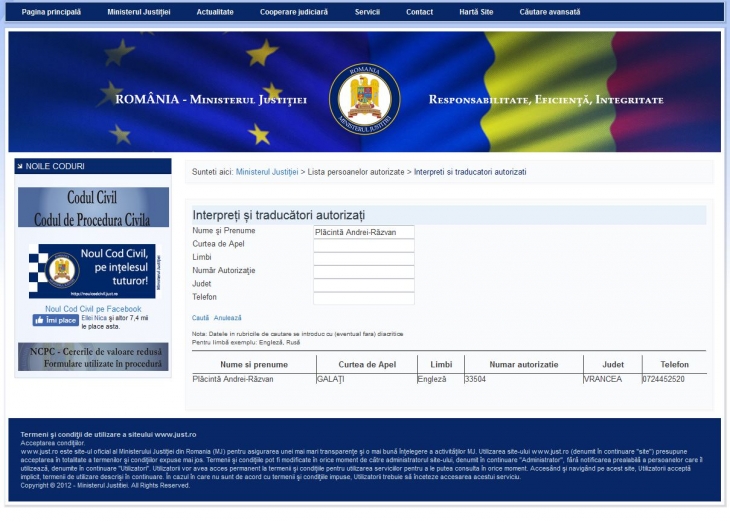This screenshot has height=522, width=730.
Task: Go to the Ministerul Justiției menu
Action: [139, 12]
